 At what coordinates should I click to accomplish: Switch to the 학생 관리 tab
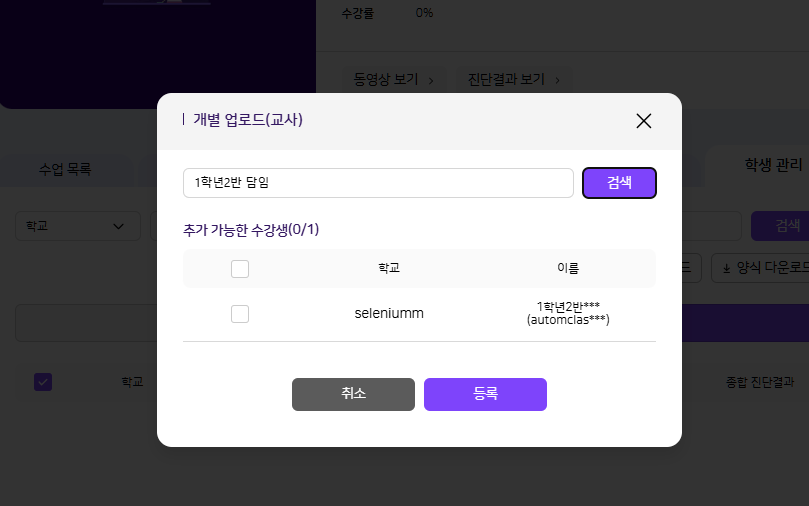point(772,164)
